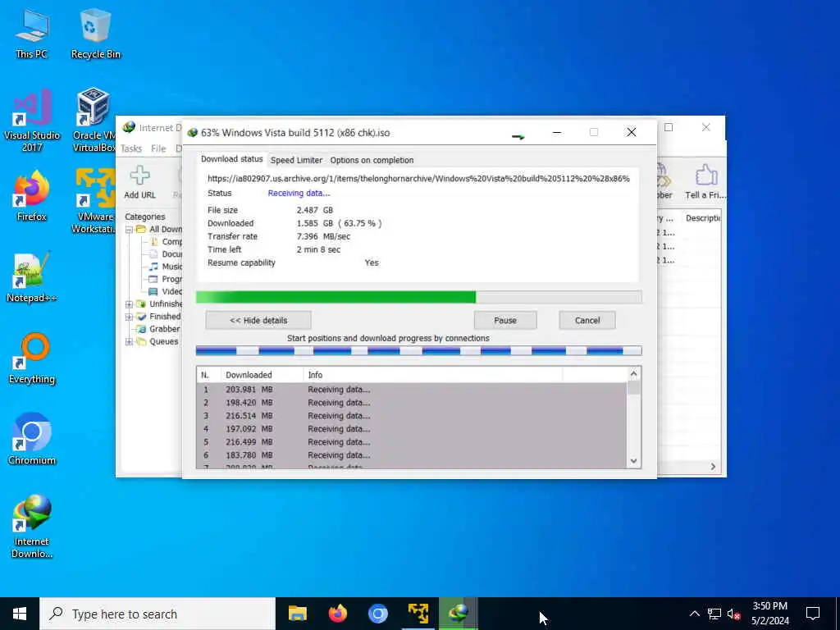The height and width of the screenshot is (630, 840).
Task: Select Video category in tree
Action: pyautogui.click(x=171, y=291)
